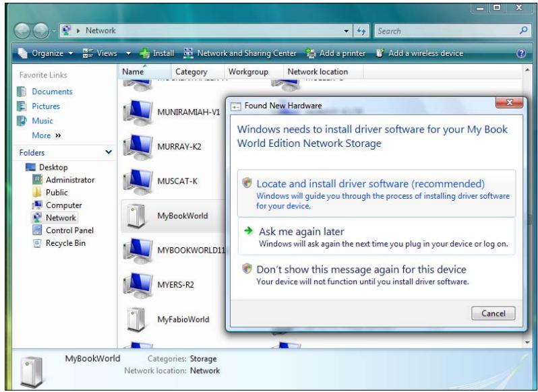Select MUSCAT-K computer icon
The height and width of the screenshot is (392, 538).
click(x=138, y=182)
